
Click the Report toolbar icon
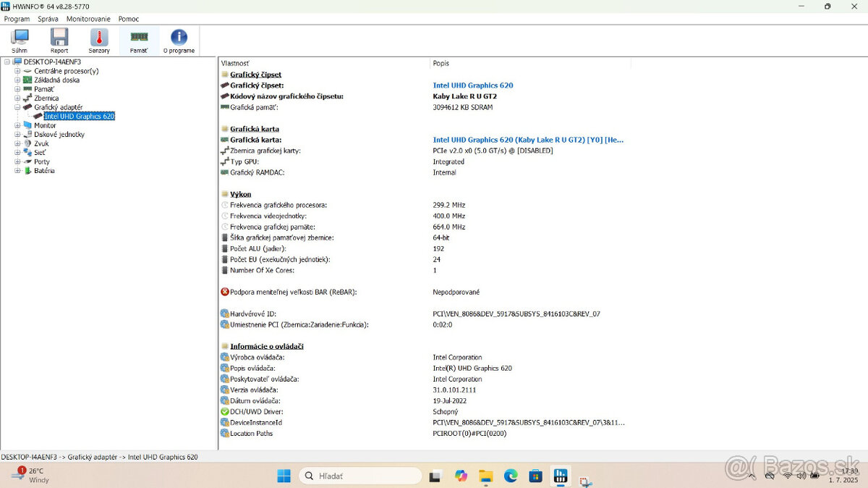point(59,40)
